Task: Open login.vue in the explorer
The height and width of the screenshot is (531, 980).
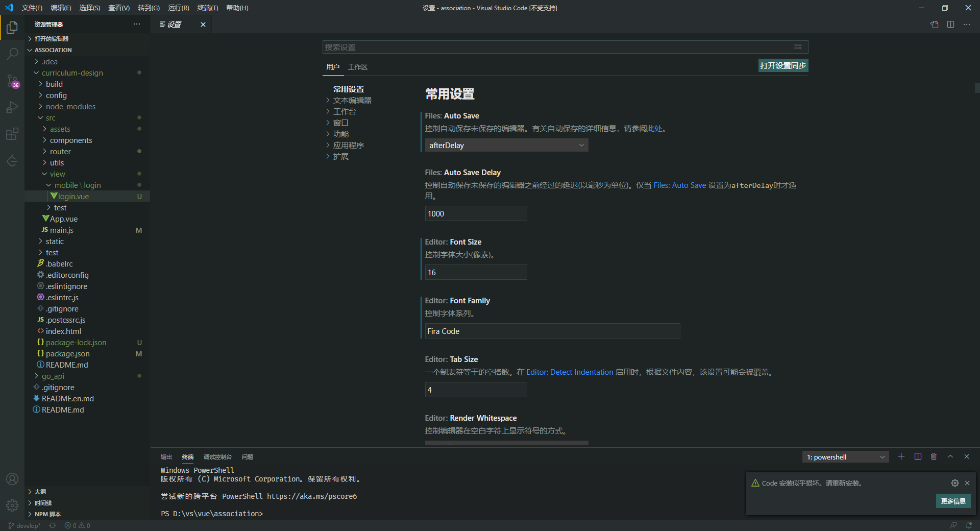Action: [x=87, y=197]
